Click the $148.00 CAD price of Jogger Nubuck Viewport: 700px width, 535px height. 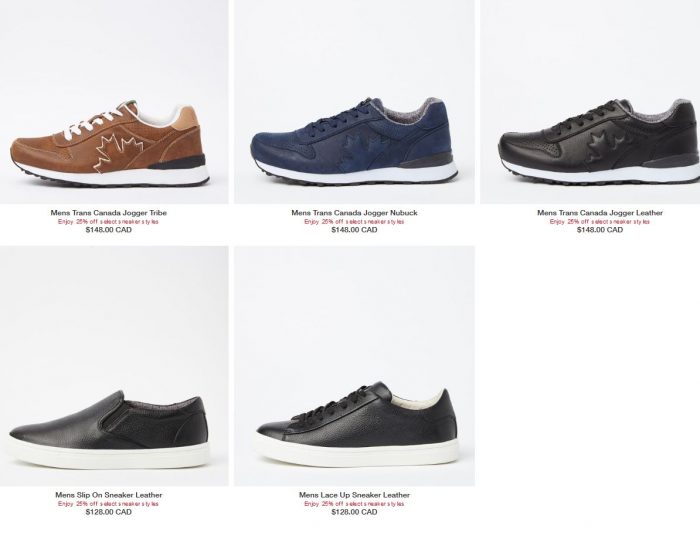(x=354, y=230)
